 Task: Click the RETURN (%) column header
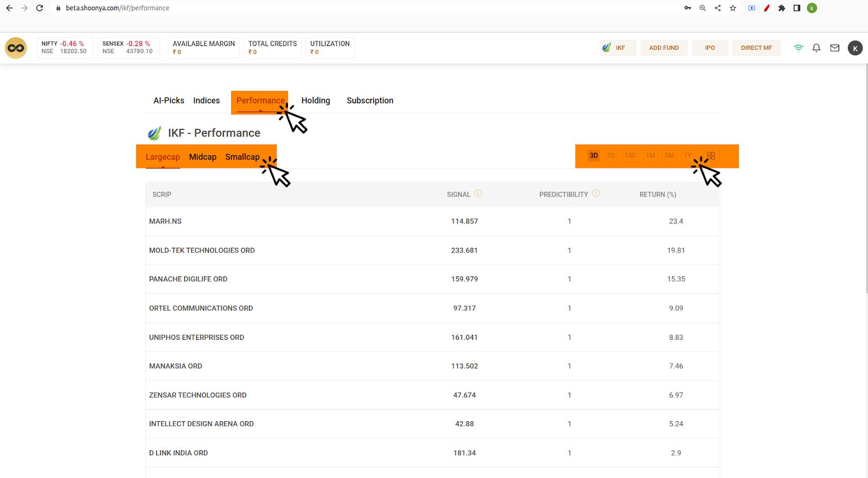pos(658,195)
